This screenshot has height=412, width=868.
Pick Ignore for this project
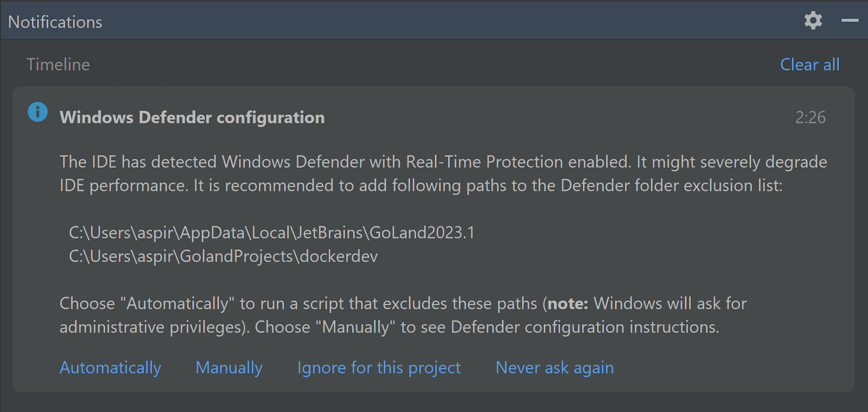pos(379,367)
